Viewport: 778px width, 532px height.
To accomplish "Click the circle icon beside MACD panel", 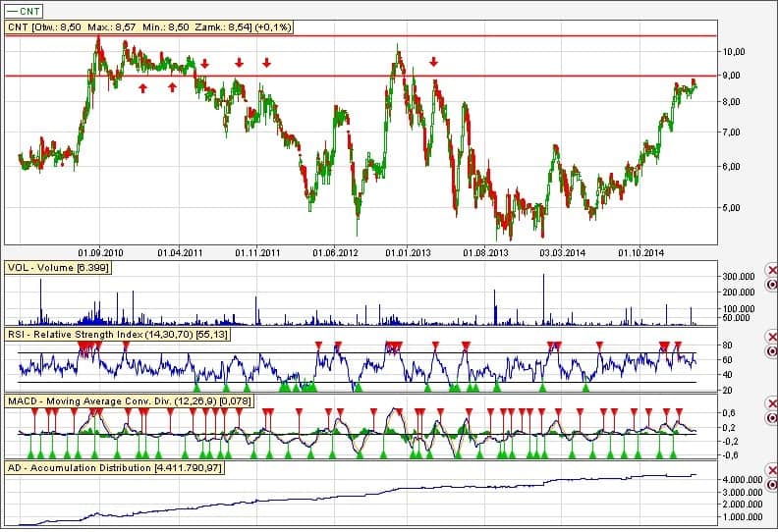I will pos(771,417).
